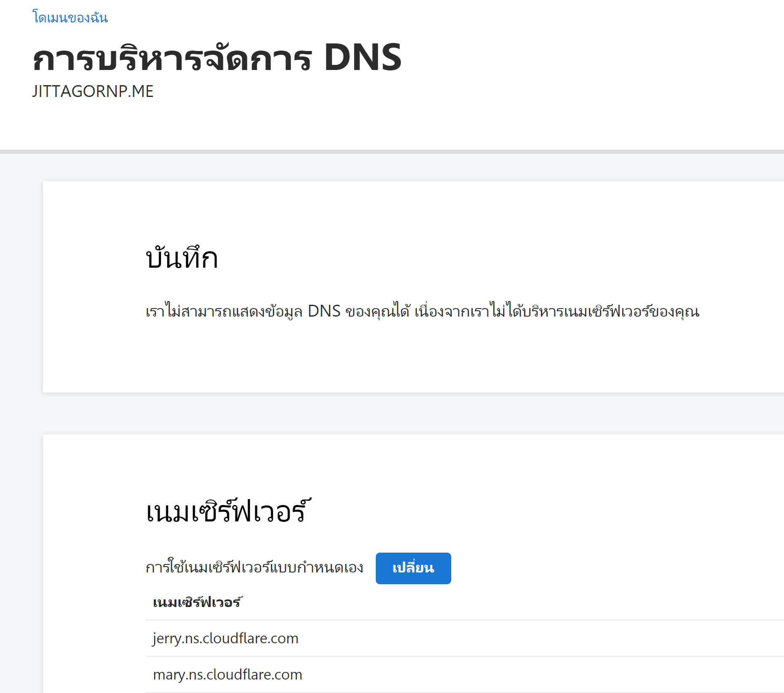Click the notice sentence starting with เราไม่สามารถแสดง

pyautogui.click(x=422, y=312)
